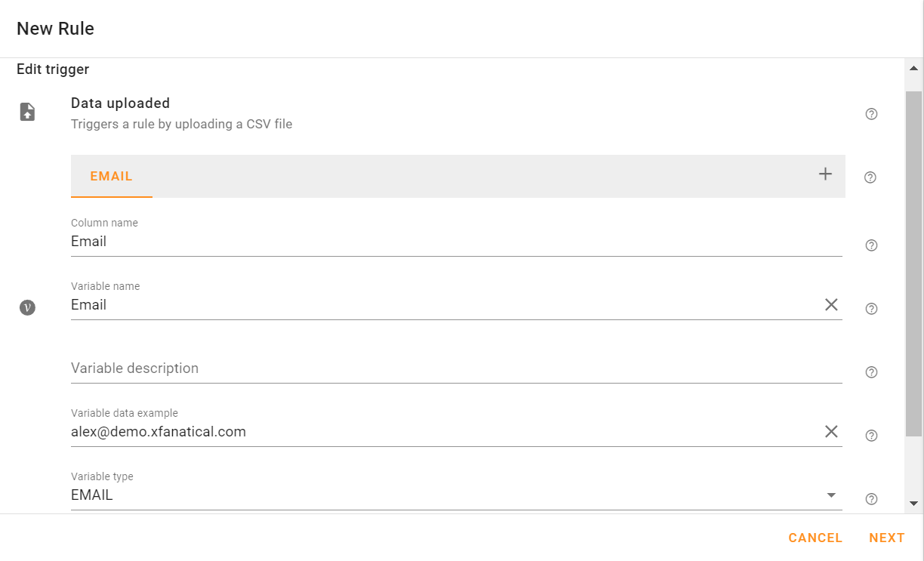This screenshot has width=924, height=561.
Task: View help for the Variable name field
Action: [870, 308]
